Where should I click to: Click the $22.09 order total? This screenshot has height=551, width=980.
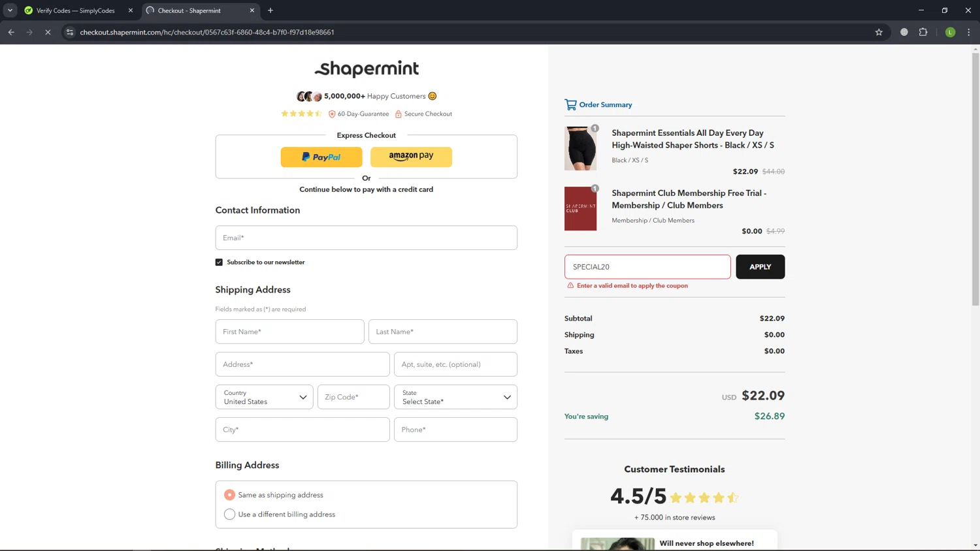click(x=763, y=396)
